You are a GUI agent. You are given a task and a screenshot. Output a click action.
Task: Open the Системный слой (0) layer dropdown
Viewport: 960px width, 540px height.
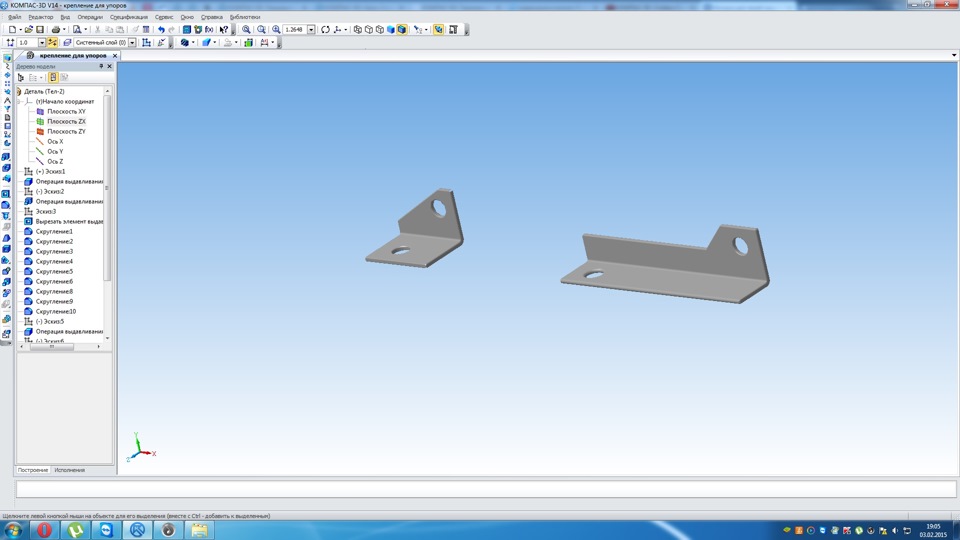click(x=132, y=42)
